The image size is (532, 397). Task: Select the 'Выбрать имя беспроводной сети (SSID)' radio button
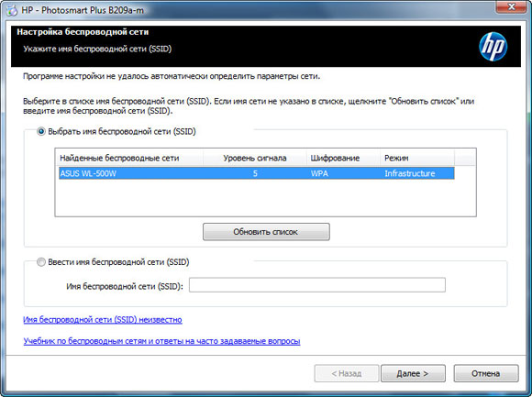pos(41,131)
